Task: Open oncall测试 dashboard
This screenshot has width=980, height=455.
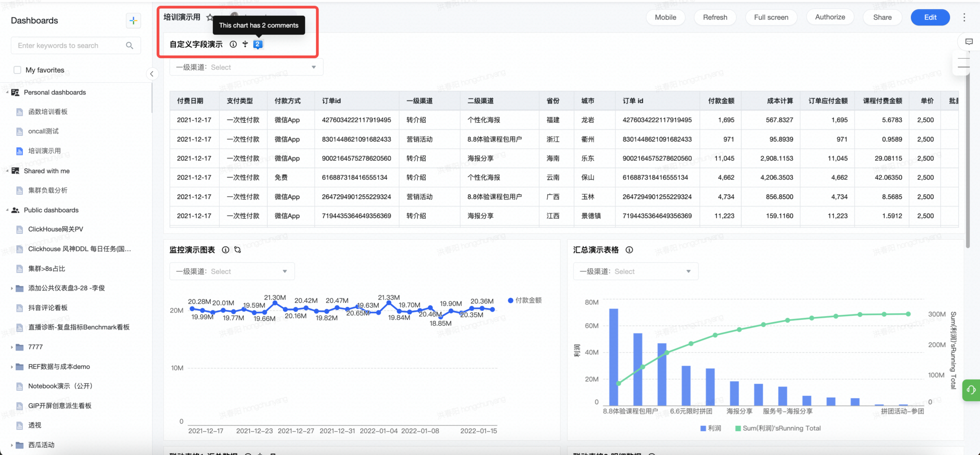Action: (43, 131)
